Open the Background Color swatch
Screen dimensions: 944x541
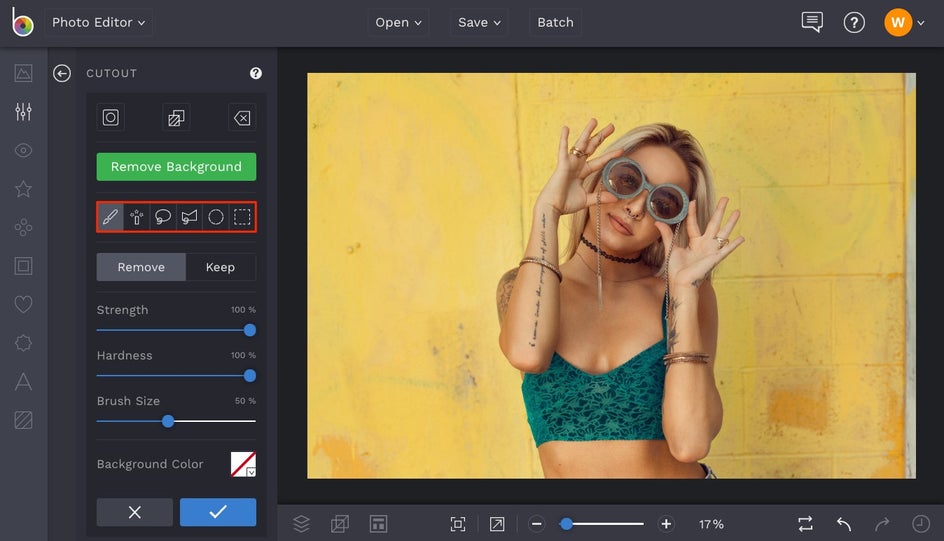(x=243, y=464)
